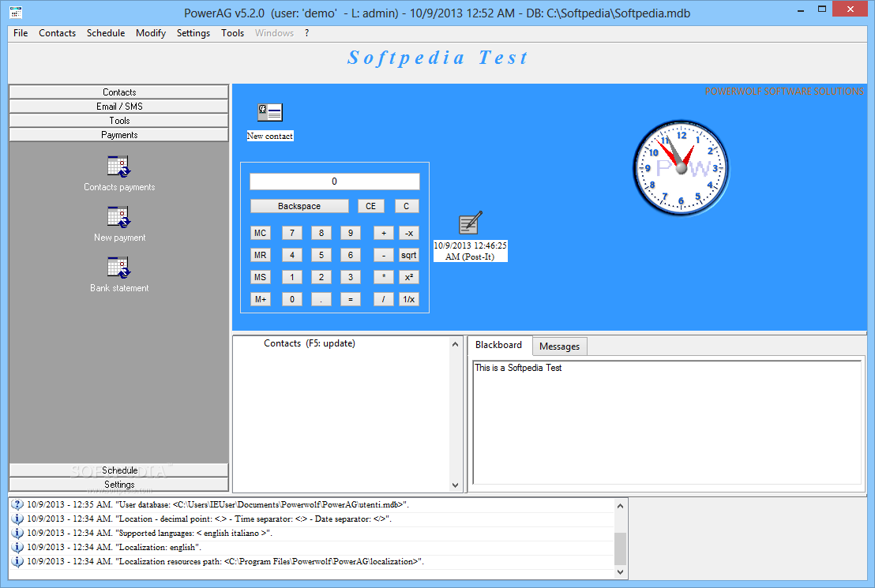The width and height of the screenshot is (875, 588).
Task: Expand the Contacts sidebar section
Action: click(119, 92)
